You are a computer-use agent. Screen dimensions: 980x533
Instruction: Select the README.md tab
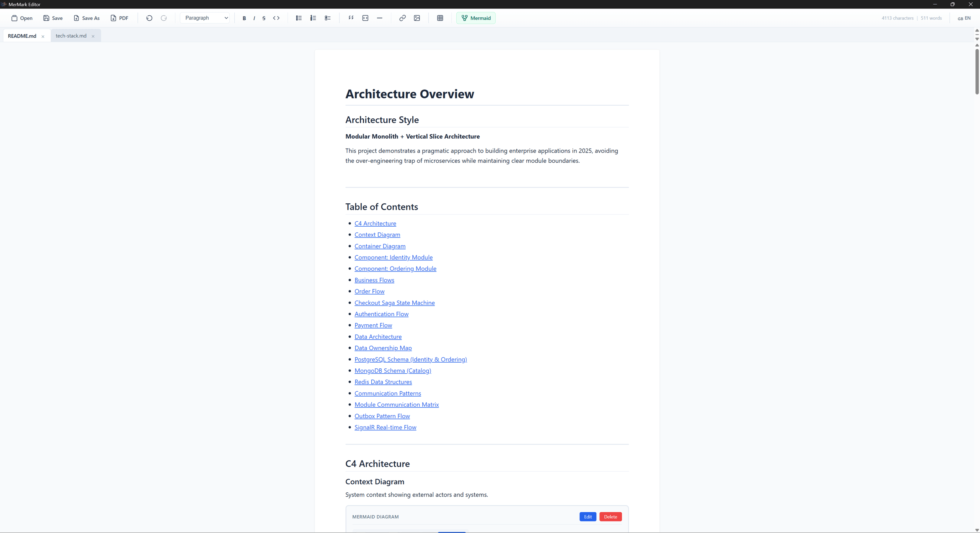21,36
